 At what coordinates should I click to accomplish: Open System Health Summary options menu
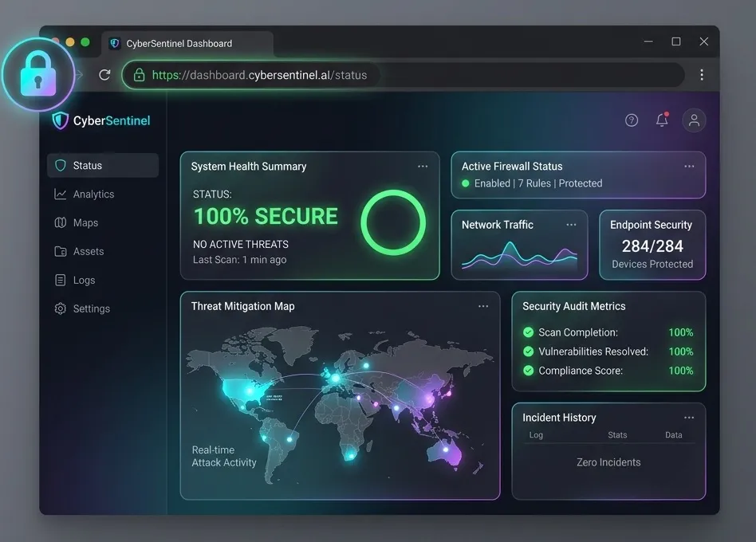coord(423,167)
